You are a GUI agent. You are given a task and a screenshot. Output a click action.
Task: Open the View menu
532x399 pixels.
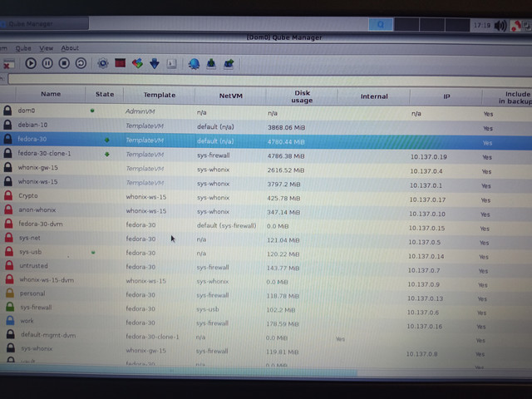pos(47,48)
